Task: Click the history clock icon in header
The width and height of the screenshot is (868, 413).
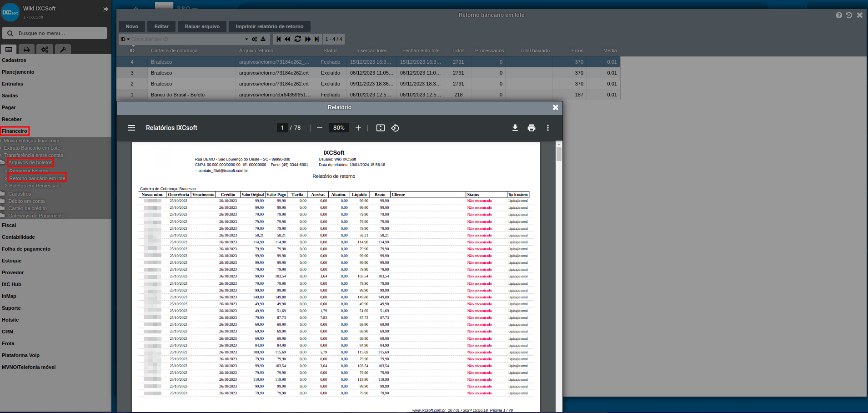Action: click(x=849, y=15)
